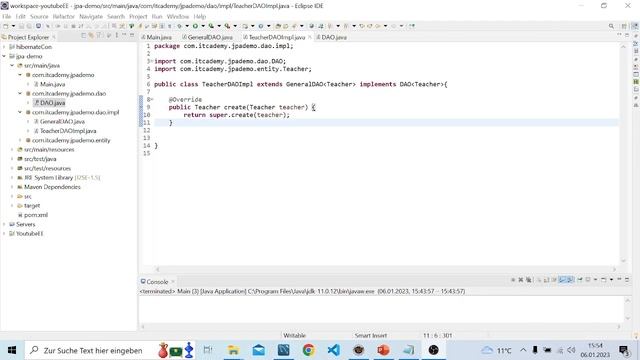This screenshot has width=640, height=360.
Task: Toggle Pin Console button
Action: tap(580, 280)
